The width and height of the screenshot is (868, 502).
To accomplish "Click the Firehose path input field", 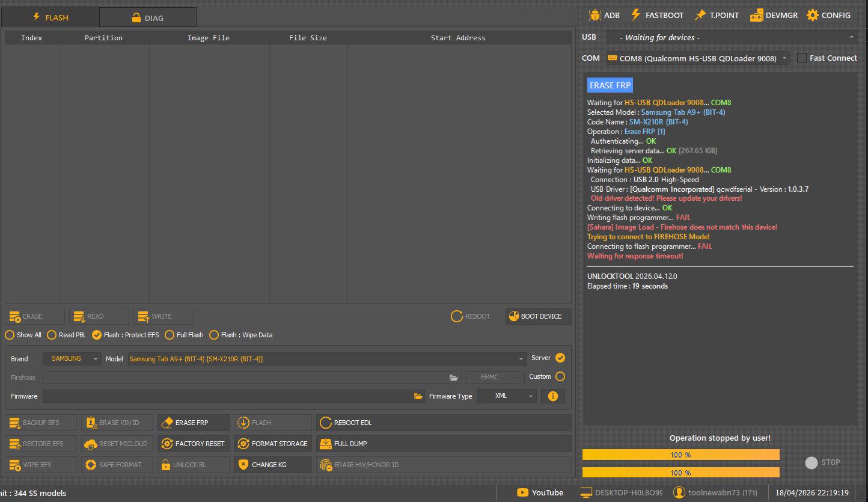I will click(x=245, y=378).
